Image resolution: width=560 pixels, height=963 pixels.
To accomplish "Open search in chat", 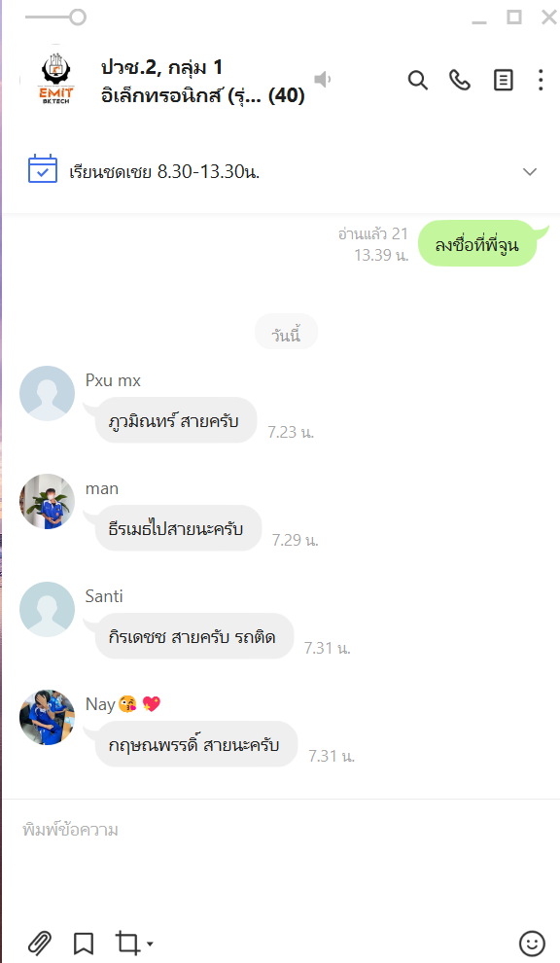I will (417, 80).
